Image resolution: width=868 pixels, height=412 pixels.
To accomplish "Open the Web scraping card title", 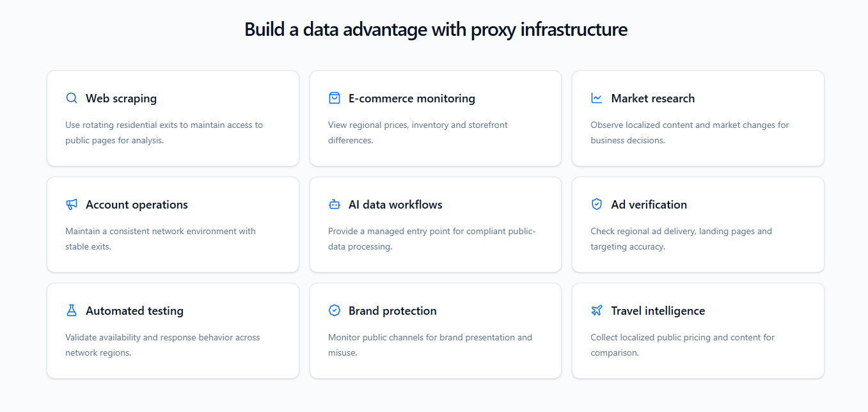I will [x=121, y=99].
